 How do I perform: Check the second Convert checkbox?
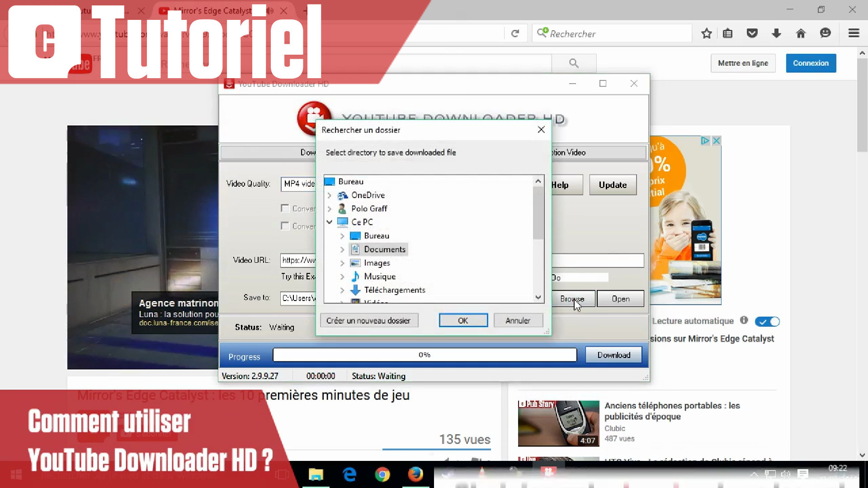pyautogui.click(x=285, y=226)
